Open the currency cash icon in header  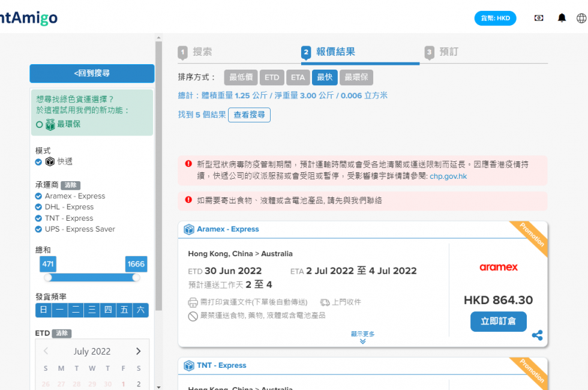(x=539, y=18)
